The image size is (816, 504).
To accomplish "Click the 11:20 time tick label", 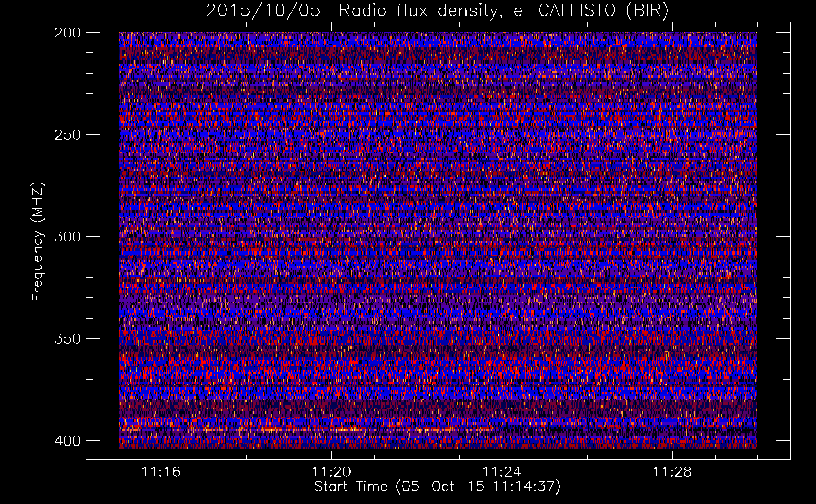I will point(331,472).
